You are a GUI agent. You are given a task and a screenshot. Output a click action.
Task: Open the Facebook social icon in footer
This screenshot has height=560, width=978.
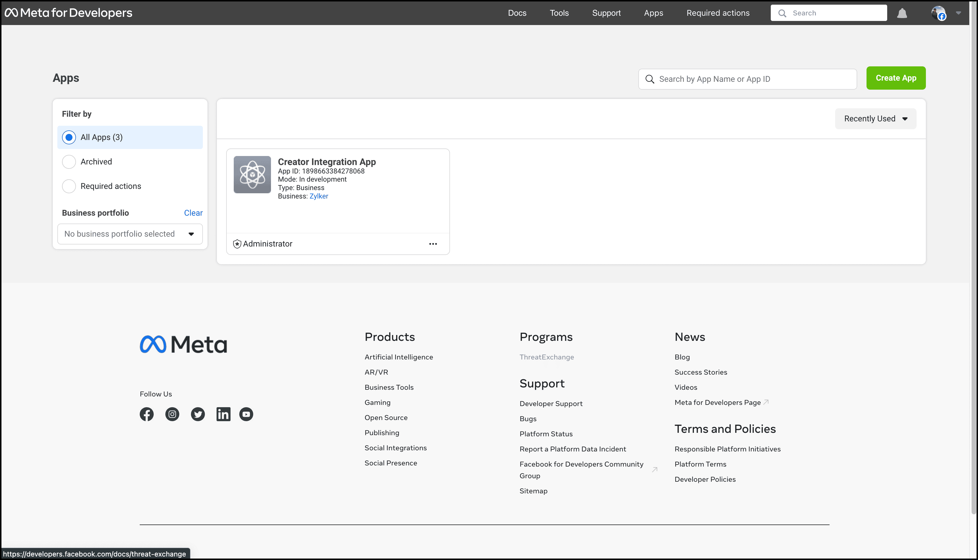pyautogui.click(x=146, y=414)
